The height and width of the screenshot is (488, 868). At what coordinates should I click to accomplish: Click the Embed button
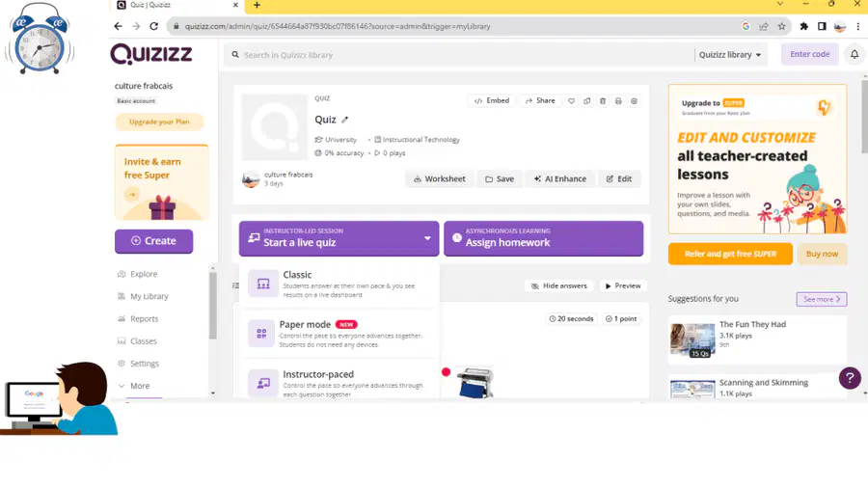click(x=492, y=100)
